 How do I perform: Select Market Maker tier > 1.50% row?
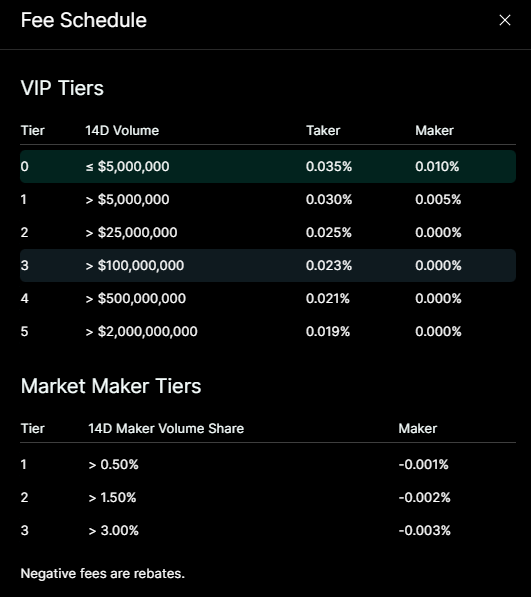[268, 498]
